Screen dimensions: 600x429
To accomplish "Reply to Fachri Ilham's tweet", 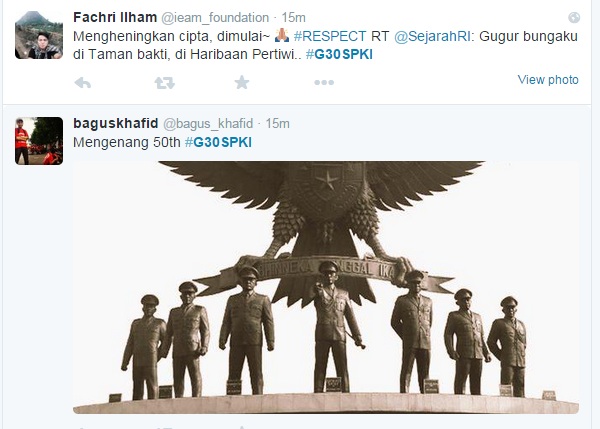I will click(83, 82).
